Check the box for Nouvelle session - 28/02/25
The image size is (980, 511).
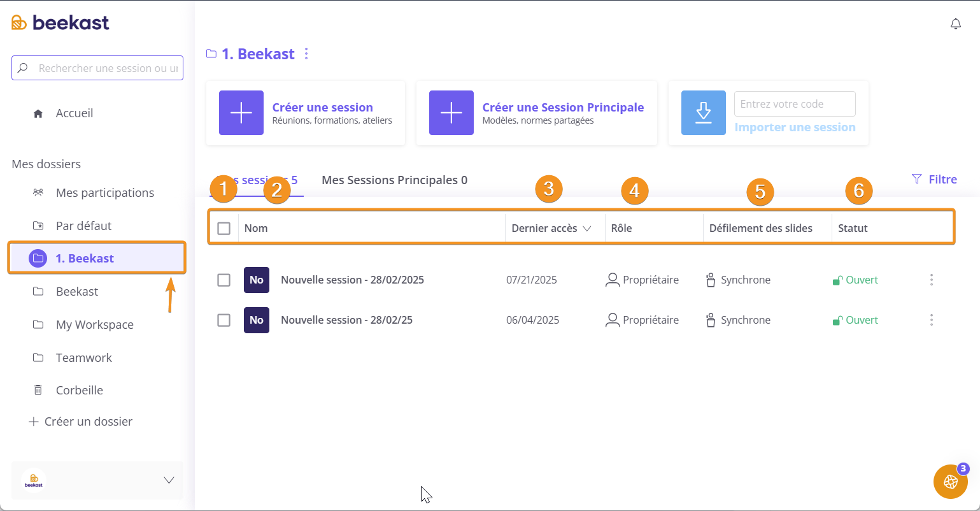pyautogui.click(x=224, y=320)
